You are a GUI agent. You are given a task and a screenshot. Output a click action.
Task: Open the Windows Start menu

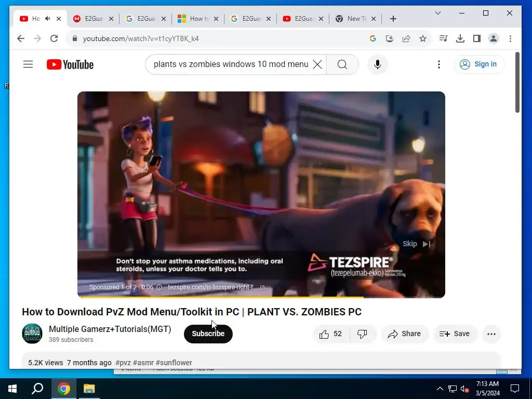tap(12, 389)
